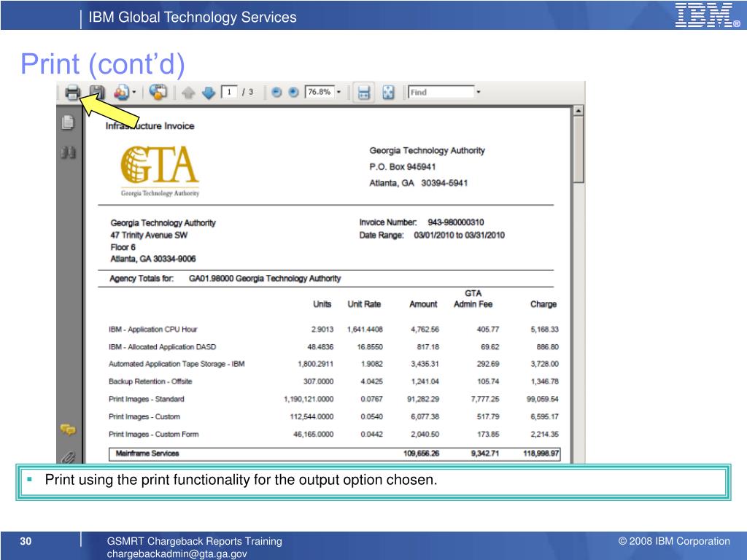Click 'Print Images - Custom Form' row label

coord(153,435)
